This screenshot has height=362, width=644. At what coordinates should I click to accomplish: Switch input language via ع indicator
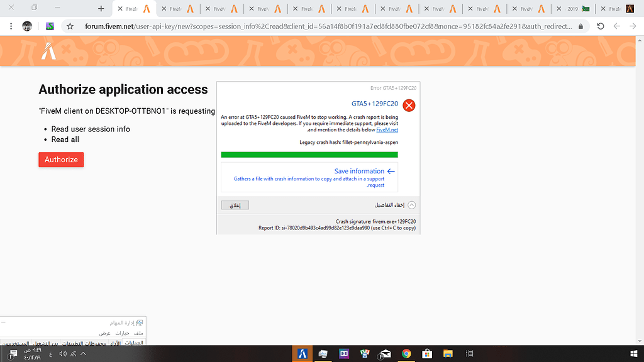coord(50,354)
